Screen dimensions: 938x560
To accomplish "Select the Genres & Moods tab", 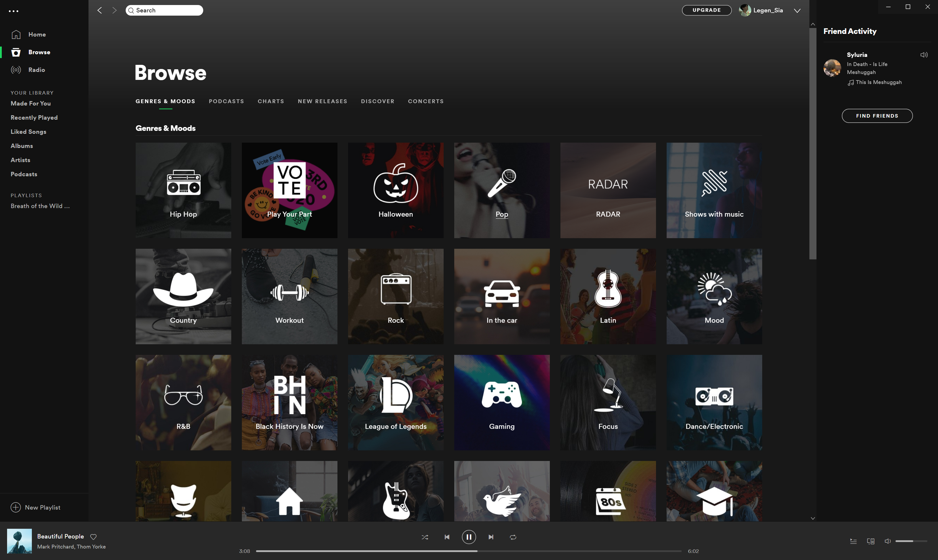I will point(165,101).
